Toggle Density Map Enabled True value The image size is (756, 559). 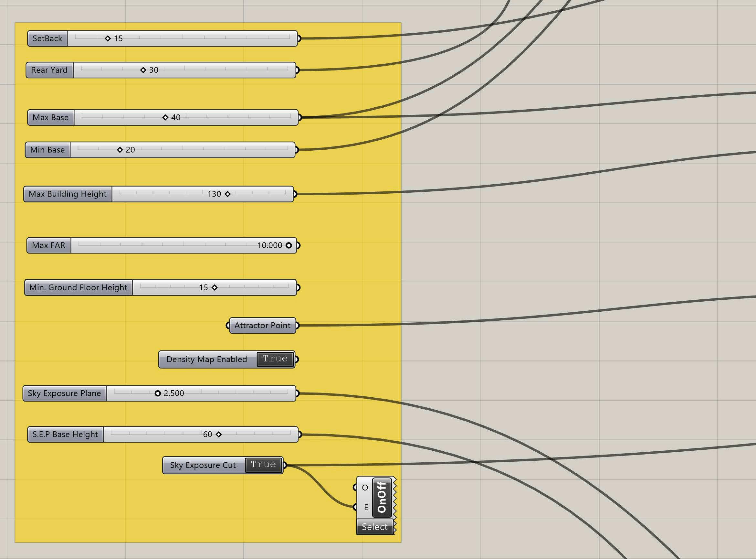click(275, 359)
